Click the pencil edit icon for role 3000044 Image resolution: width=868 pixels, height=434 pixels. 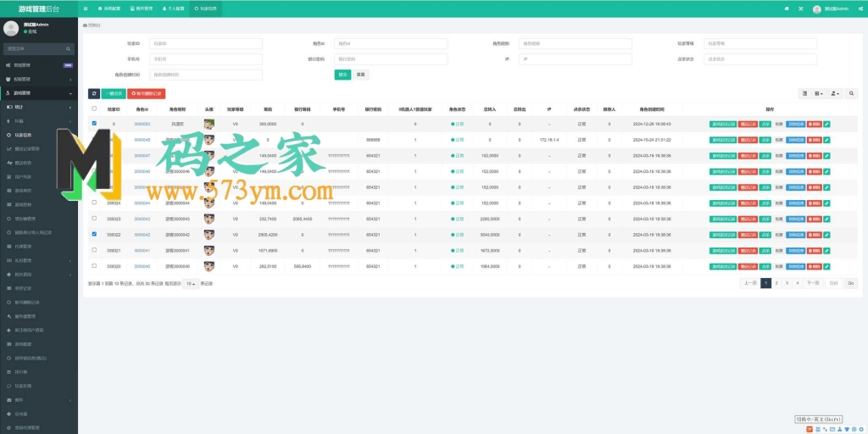826,203
